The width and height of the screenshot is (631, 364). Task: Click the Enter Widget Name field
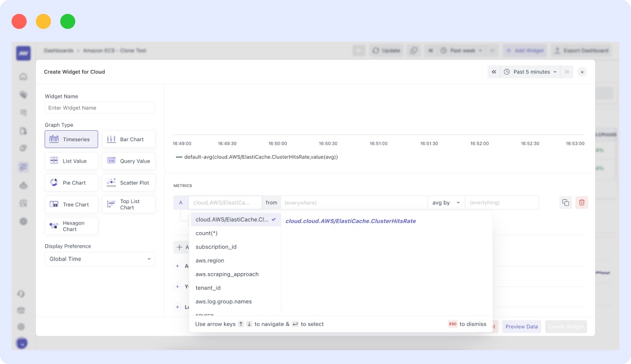tap(100, 108)
